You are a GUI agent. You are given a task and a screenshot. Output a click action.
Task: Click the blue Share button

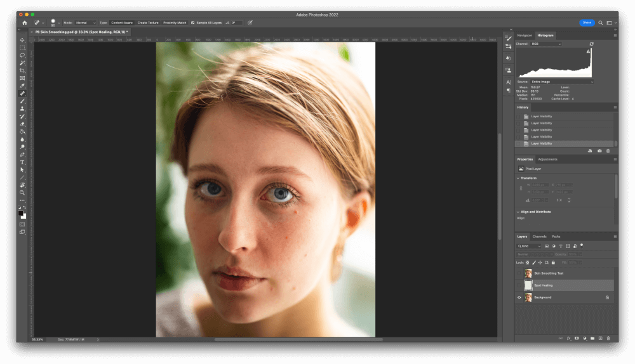(587, 22)
